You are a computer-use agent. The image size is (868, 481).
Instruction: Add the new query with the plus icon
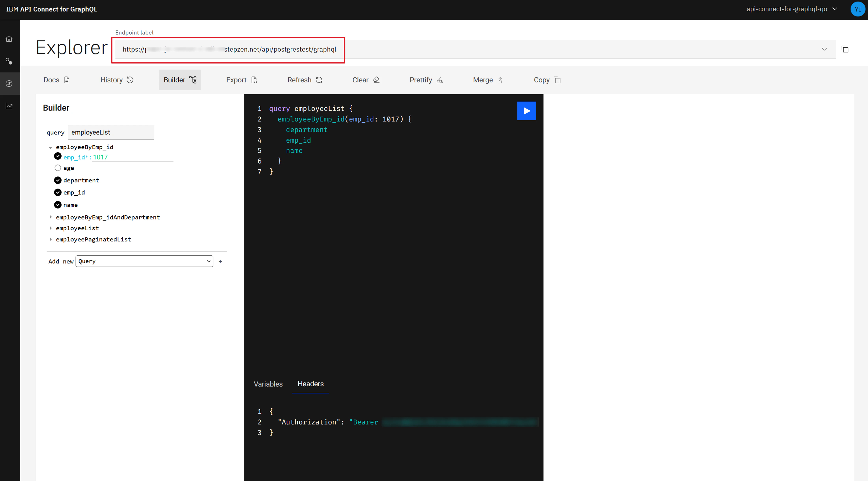pyautogui.click(x=220, y=261)
